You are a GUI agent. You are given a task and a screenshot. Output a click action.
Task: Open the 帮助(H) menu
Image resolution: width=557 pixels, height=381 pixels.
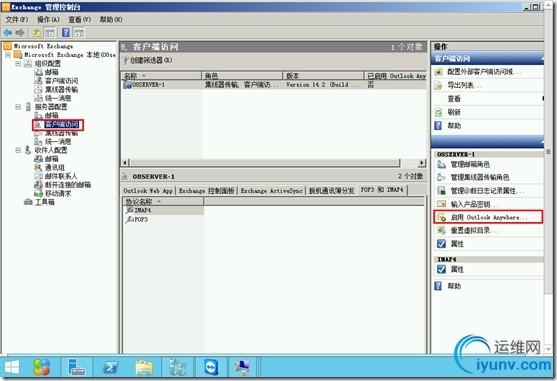111,20
